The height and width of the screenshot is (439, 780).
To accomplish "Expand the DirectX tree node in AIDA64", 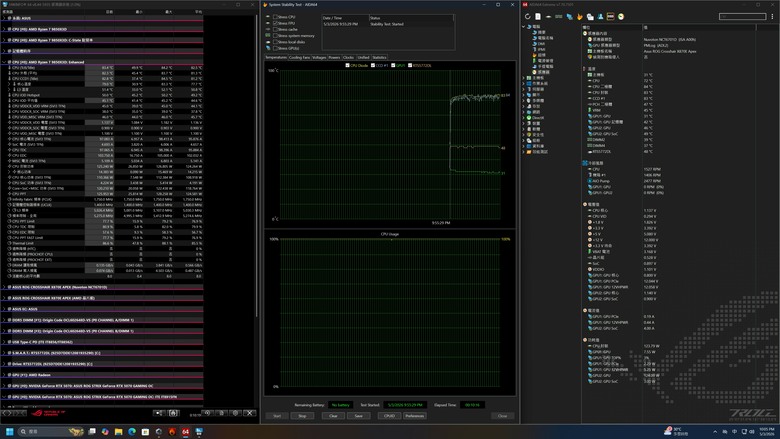I will tap(523, 118).
